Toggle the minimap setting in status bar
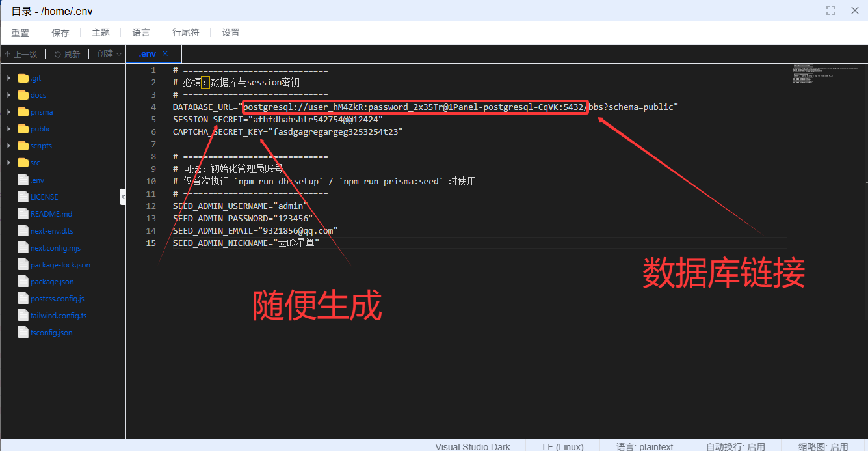The height and width of the screenshot is (451, 868). (822, 446)
